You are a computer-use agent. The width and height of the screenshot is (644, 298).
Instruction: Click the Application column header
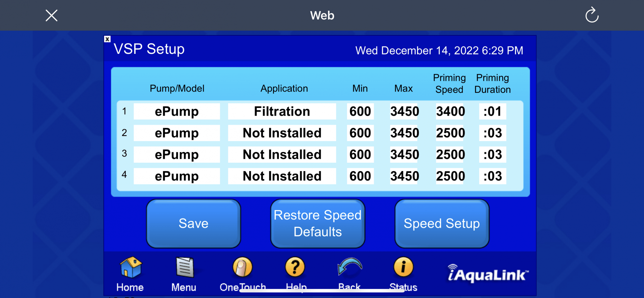pos(284,89)
